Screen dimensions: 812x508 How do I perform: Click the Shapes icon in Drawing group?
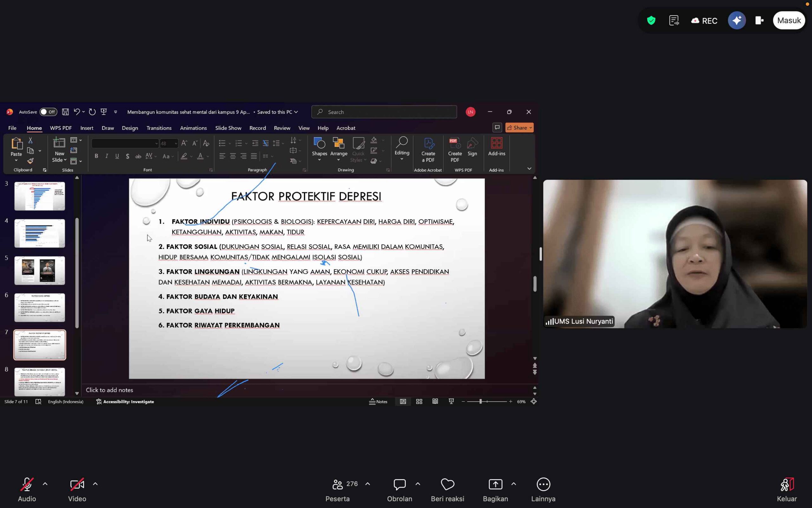319,143
